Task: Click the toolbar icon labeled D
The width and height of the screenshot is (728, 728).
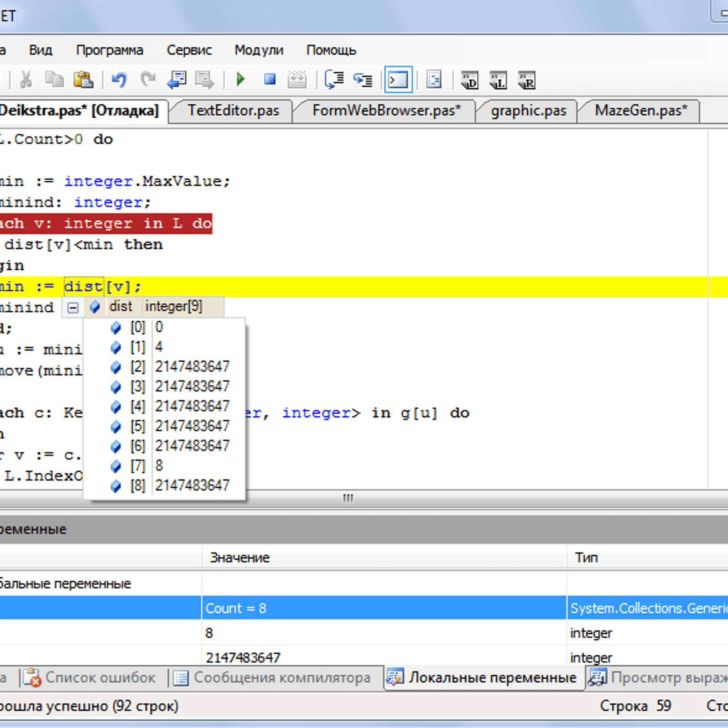Action: pos(470,81)
